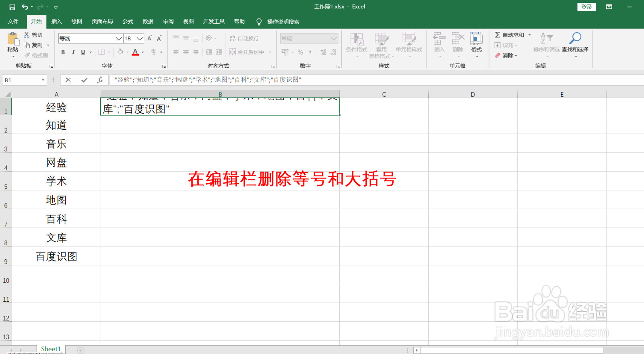The image size is (644, 354).
Task: Apply comma style number format
Action: pos(310,52)
